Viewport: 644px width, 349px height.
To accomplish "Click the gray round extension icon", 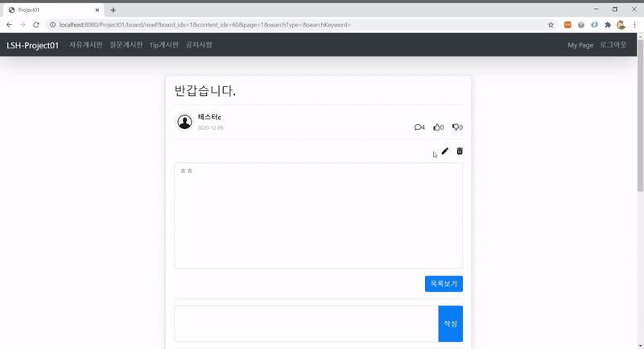I will click(580, 25).
